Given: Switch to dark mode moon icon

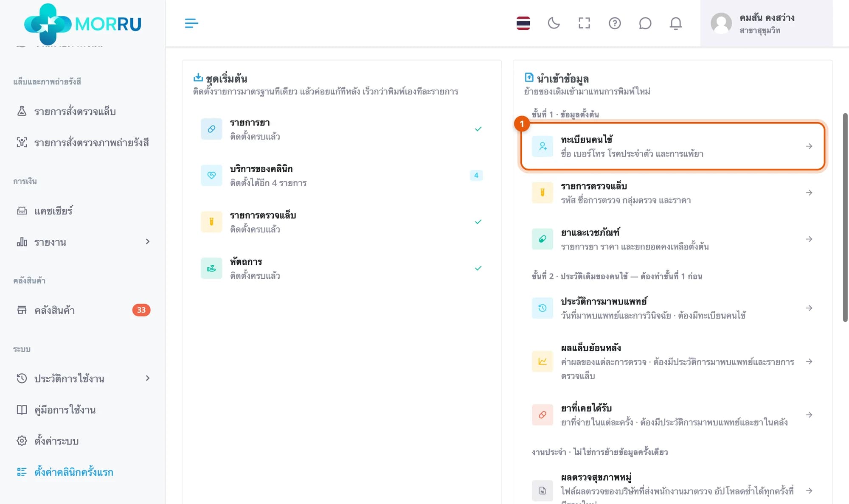Looking at the screenshot, I should click(554, 23).
